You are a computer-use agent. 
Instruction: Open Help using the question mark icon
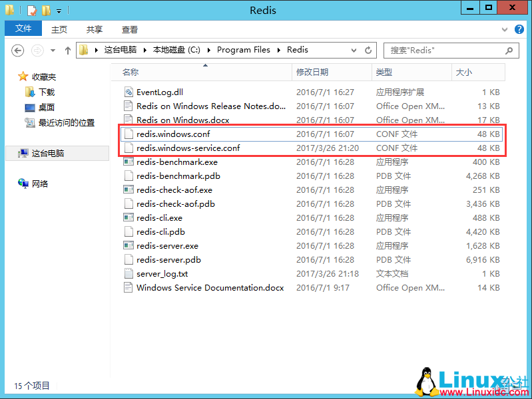click(x=519, y=29)
